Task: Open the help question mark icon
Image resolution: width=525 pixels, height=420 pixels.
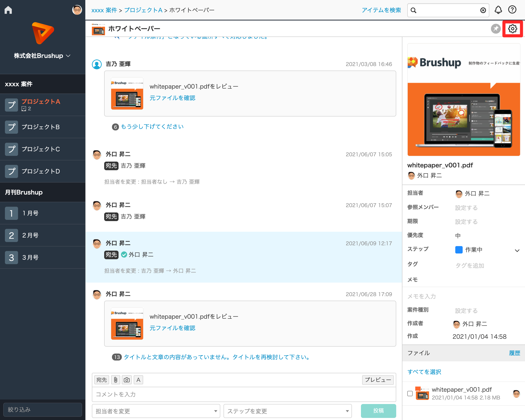Action: (512, 10)
